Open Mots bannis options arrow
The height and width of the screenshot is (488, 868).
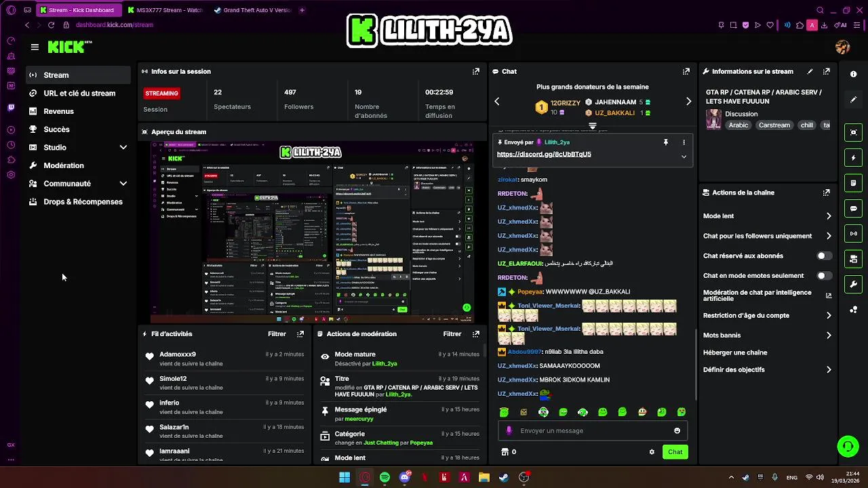(829, 335)
